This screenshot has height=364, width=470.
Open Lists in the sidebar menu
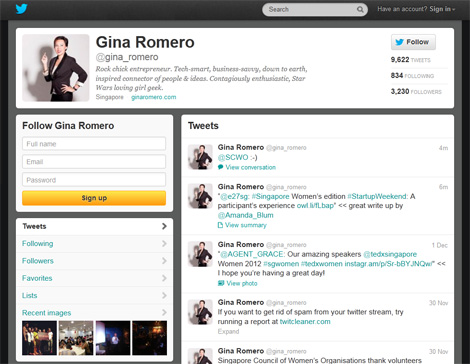[x=94, y=296]
